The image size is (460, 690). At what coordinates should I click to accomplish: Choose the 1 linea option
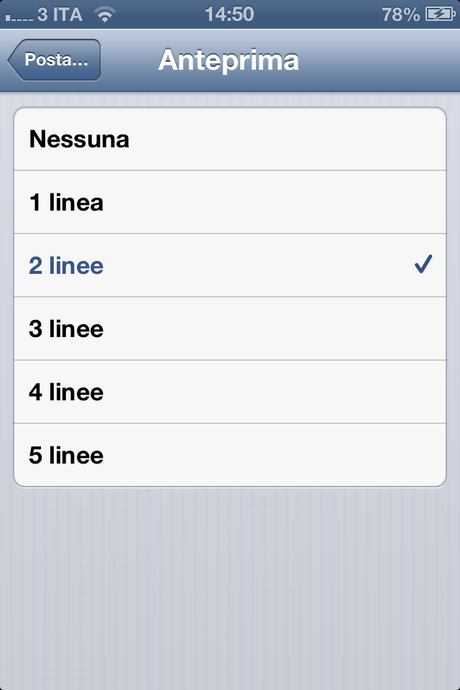point(230,202)
